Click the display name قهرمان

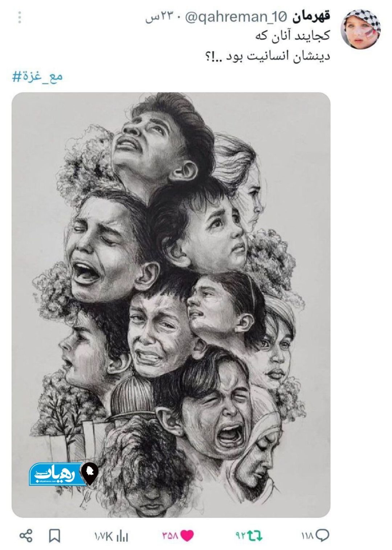coord(311,17)
